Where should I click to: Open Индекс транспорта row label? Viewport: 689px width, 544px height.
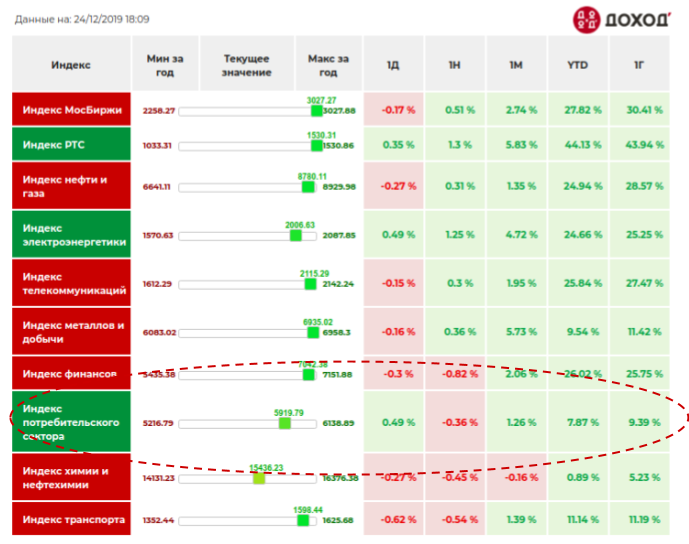72,520
